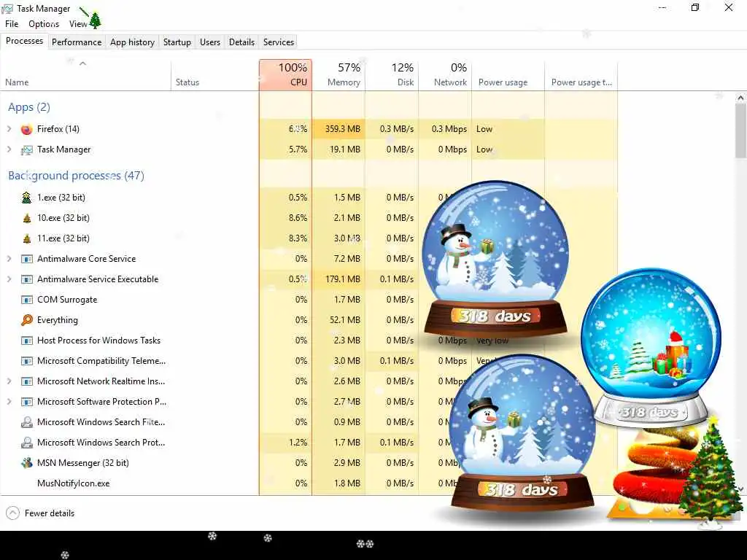The image size is (747, 560).
Task: Sort by the Network column header
Action: [x=446, y=75]
